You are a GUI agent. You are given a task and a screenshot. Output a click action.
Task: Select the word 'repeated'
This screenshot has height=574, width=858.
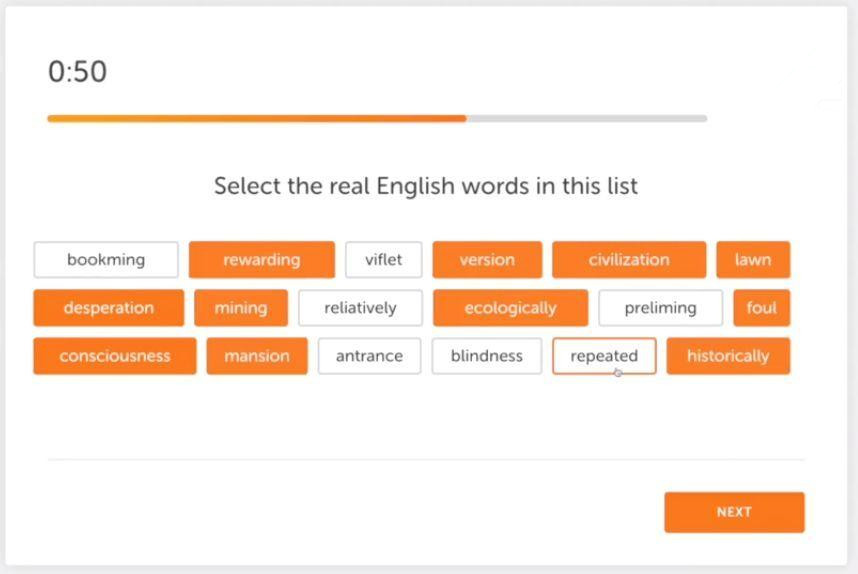click(604, 356)
